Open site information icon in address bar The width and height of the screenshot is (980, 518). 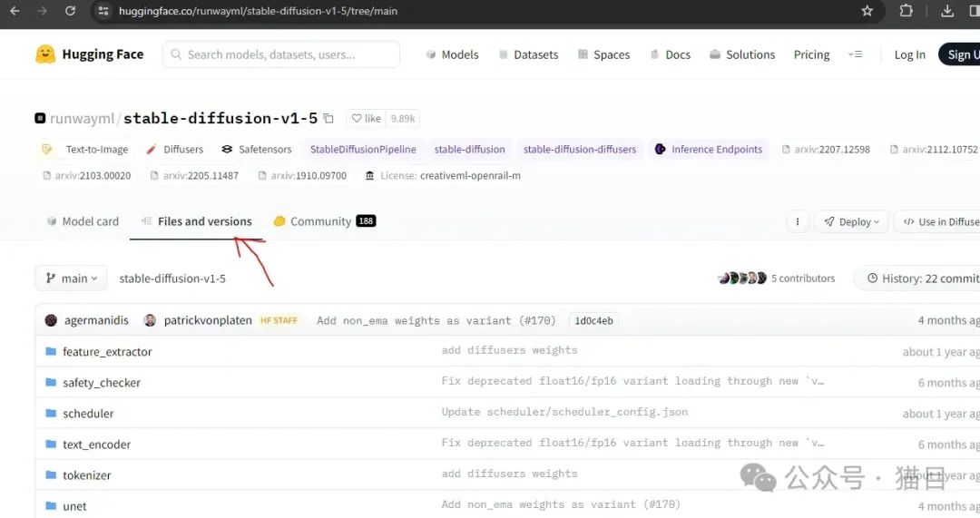click(x=103, y=11)
